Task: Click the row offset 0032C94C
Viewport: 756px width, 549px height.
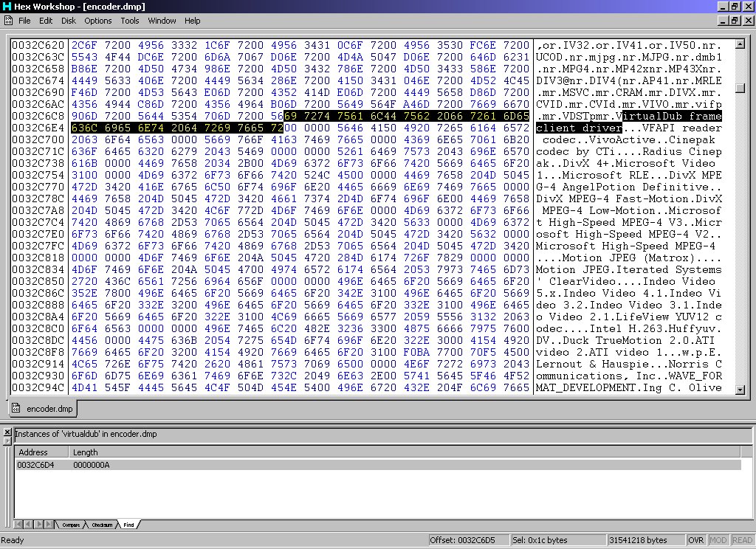Action: [38, 387]
